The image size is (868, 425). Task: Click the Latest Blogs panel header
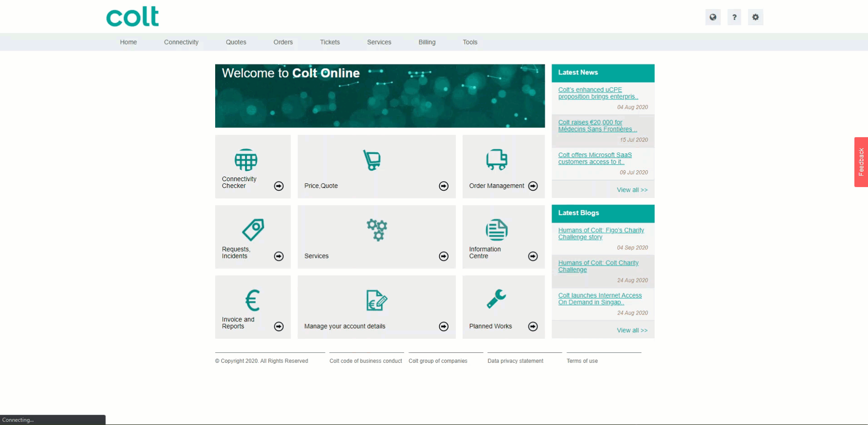click(x=603, y=213)
